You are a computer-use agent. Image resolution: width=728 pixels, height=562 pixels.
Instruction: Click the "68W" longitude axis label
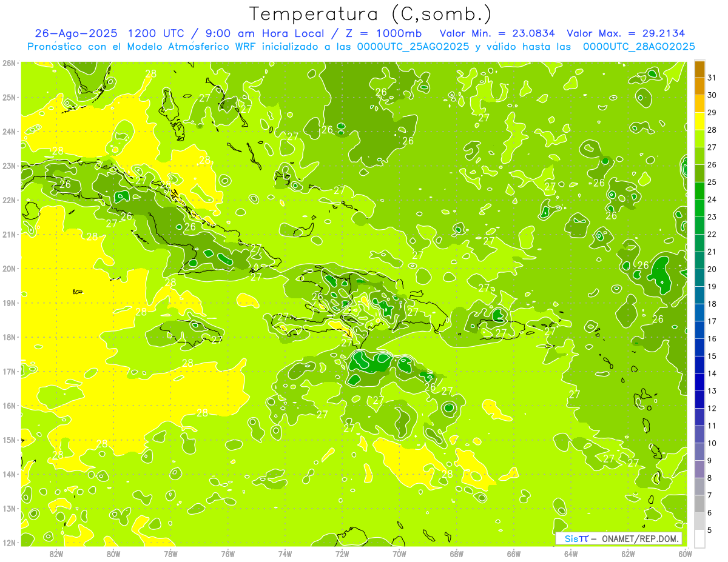pyautogui.click(x=457, y=554)
